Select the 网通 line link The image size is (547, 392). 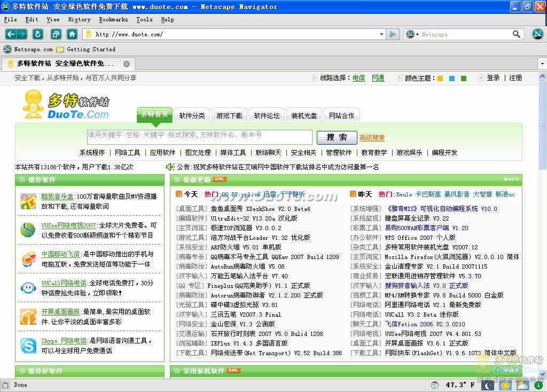pyautogui.click(x=378, y=78)
